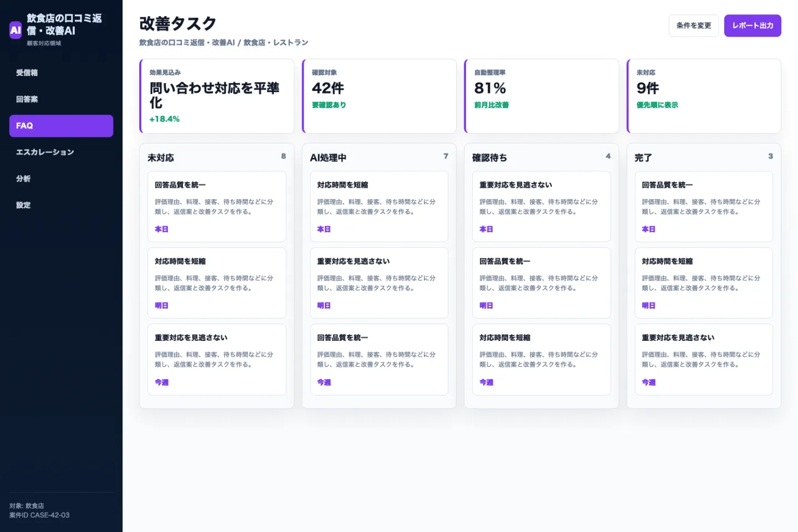Click the 完了 column heading
798x532 pixels.
[x=643, y=158]
